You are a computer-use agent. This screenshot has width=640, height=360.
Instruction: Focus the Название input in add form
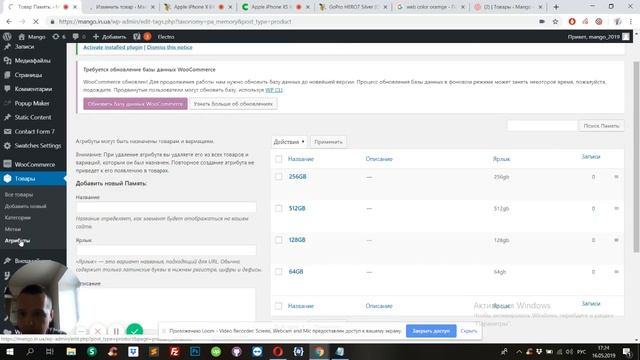(x=166, y=207)
